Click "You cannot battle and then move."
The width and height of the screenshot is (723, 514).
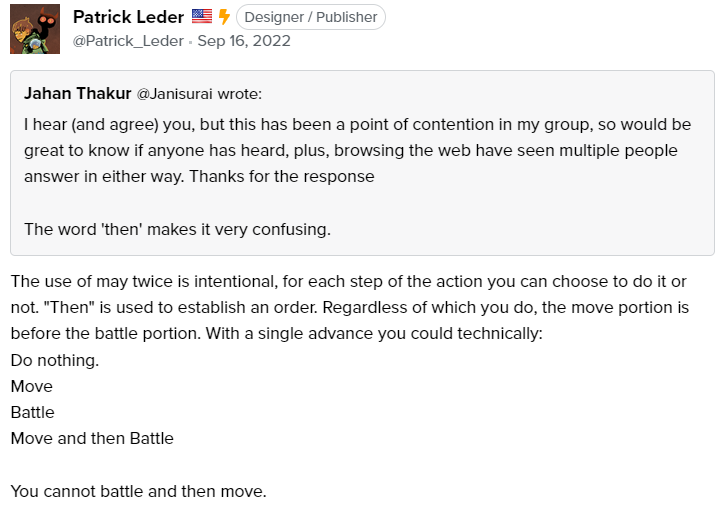(139, 491)
